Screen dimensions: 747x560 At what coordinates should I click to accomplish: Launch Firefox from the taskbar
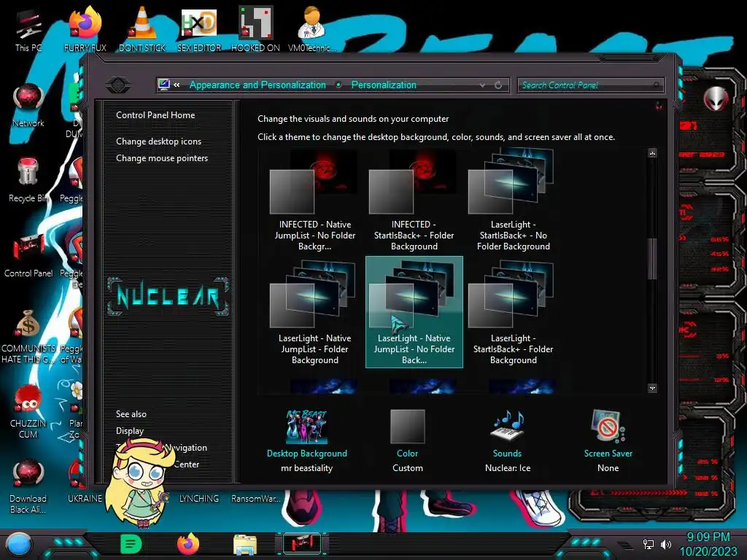pyautogui.click(x=188, y=544)
